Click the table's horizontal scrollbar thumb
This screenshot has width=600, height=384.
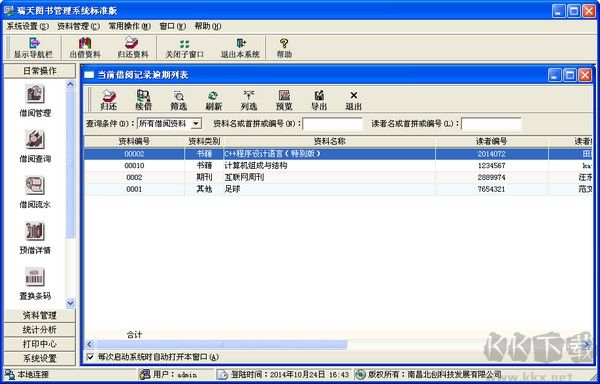[x=221, y=345]
